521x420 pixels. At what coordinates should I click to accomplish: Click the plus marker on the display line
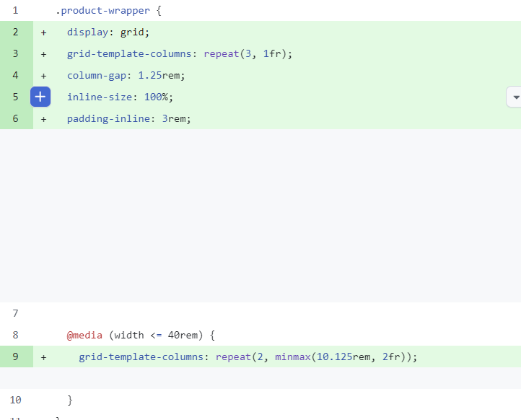(43, 32)
